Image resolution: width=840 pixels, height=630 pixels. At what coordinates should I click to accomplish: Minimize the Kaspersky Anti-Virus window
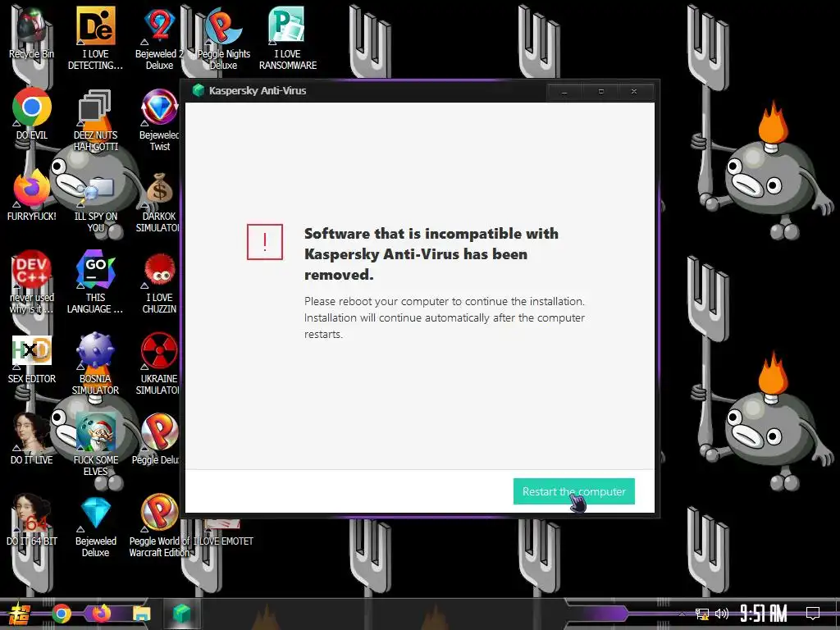(x=564, y=92)
